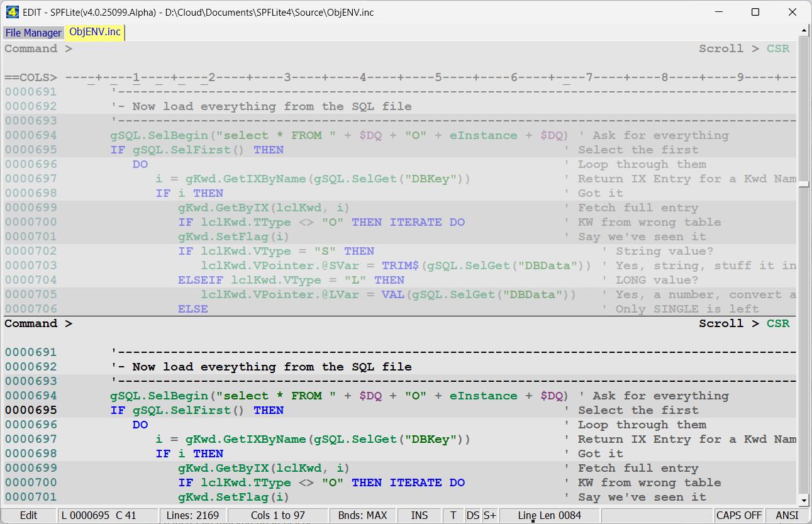Click the CSR scroll value in lower pane
Screen dimensions: 812x524
click(777, 324)
